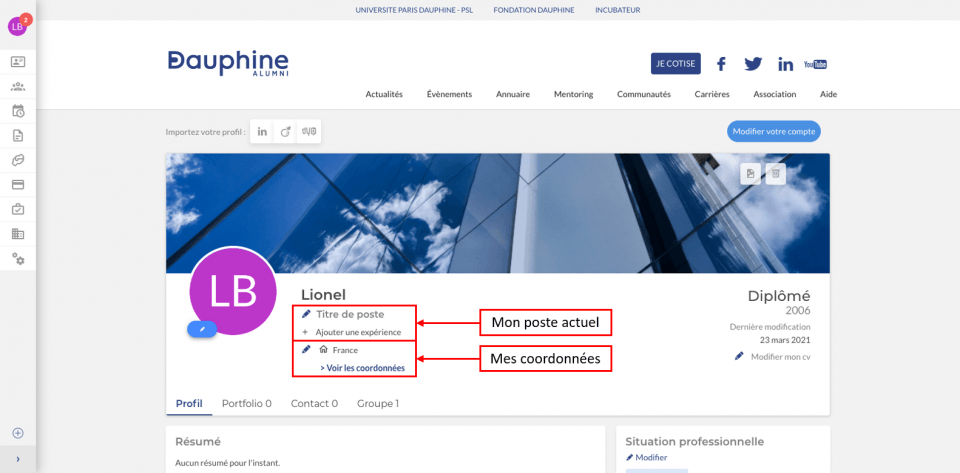The width and height of the screenshot is (960, 473).
Task: Open the settings gears icon in sidebar
Action: click(18, 259)
